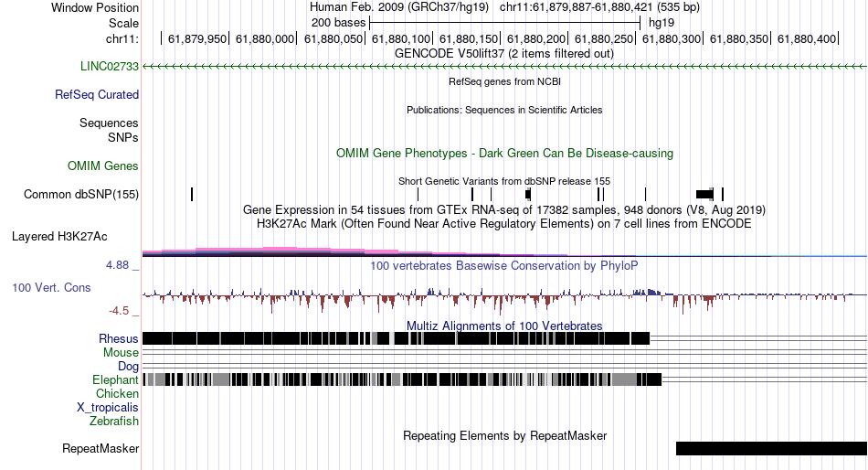
Task: Click the OMIM Genes track label
Action: [x=102, y=166]
